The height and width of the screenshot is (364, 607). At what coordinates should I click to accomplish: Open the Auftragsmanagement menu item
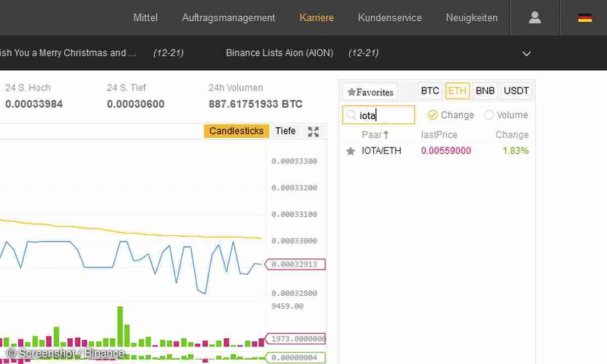(228, 18)
